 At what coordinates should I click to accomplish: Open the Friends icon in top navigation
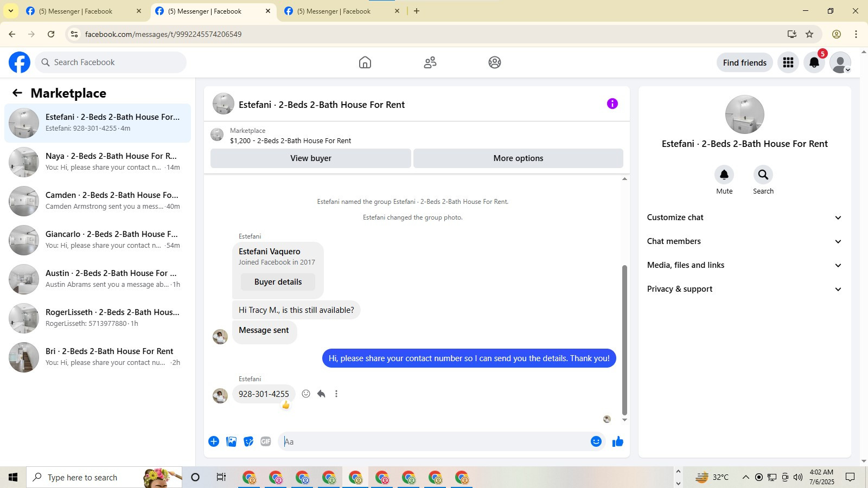coord(430,62)
